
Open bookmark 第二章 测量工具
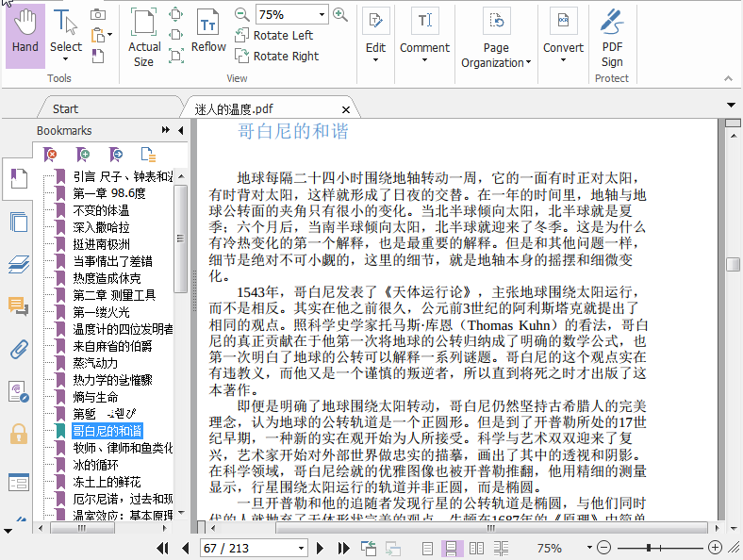(114, 295)
